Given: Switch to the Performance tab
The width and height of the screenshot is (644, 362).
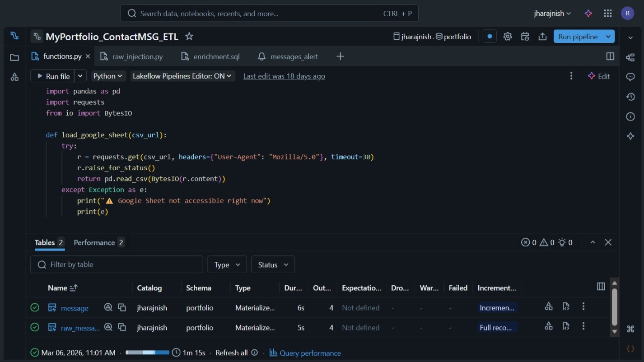Looking at the screenshot, I should point(94,242).
